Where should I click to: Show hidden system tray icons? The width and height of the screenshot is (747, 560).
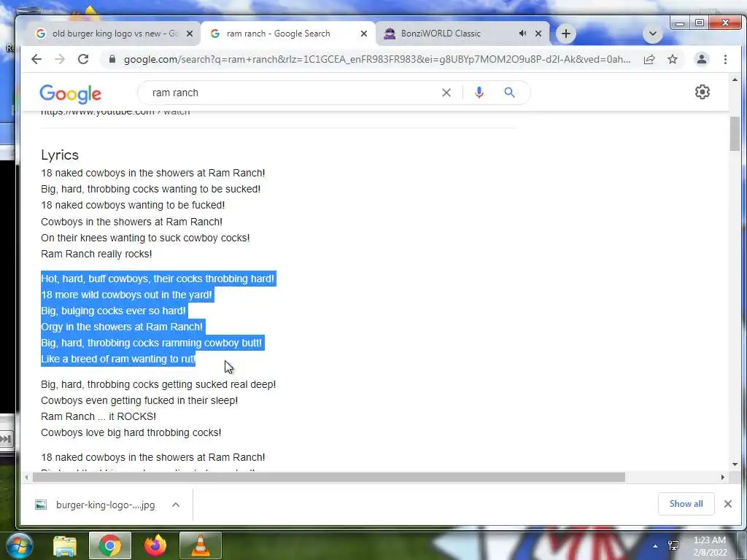[655, 546]
